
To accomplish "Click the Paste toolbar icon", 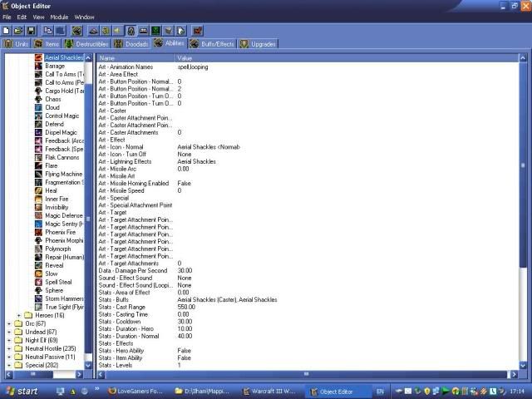I will point(60,31).
